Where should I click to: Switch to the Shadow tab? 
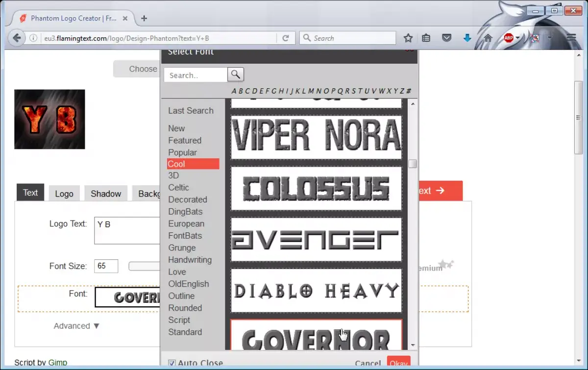106,194
